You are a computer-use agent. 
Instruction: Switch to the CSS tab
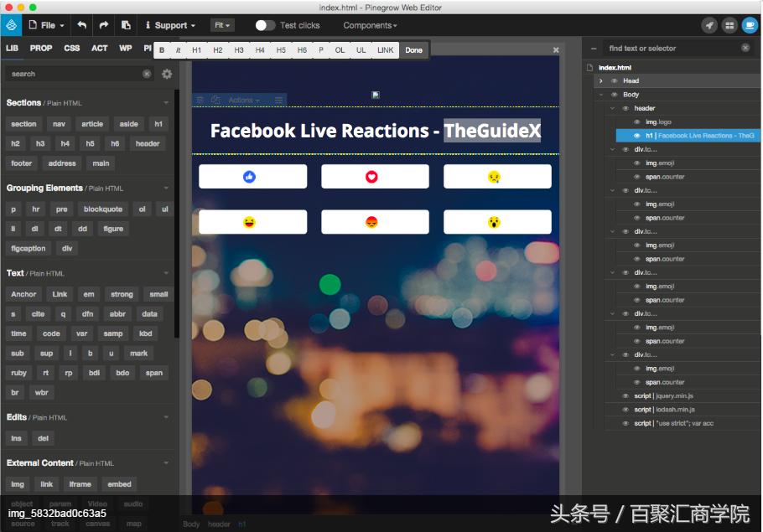click(x=71, y=48)
